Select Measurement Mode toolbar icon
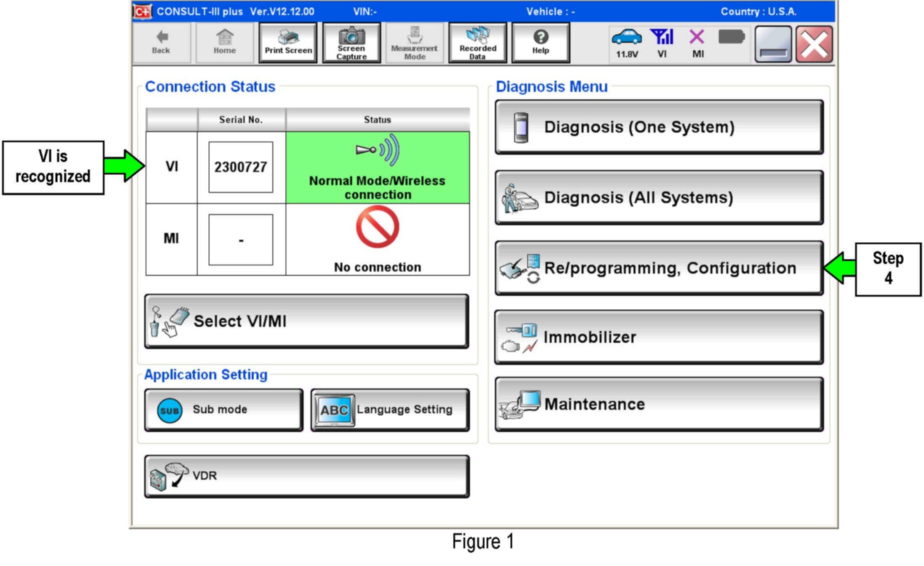 [x=414, y=43]
